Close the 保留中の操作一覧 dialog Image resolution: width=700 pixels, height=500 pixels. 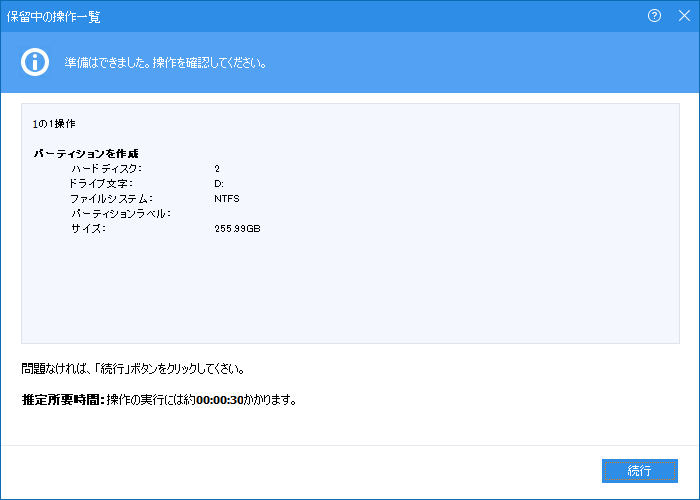coord(684,16)
